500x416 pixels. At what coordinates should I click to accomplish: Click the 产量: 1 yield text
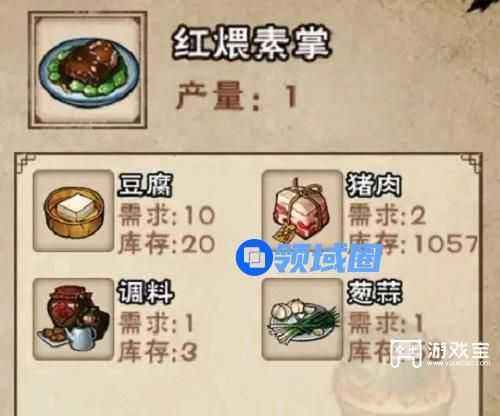click(x=237, y=96)
